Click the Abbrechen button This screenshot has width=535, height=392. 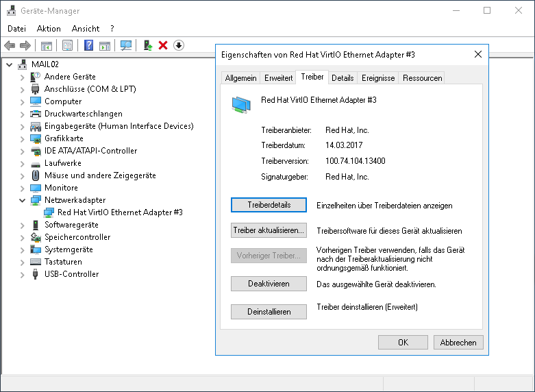pyautogui.click(x=458, y=342)
